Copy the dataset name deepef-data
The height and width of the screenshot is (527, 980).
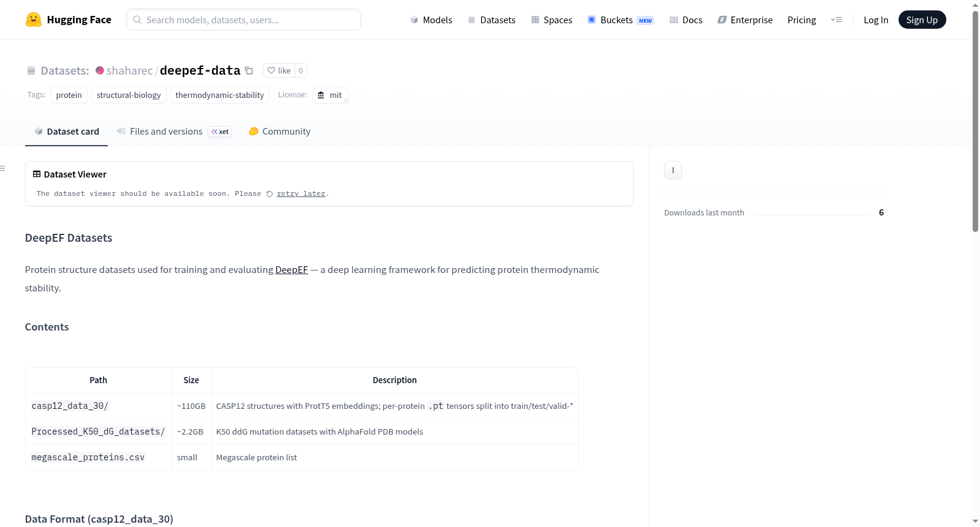click(249, 70)
